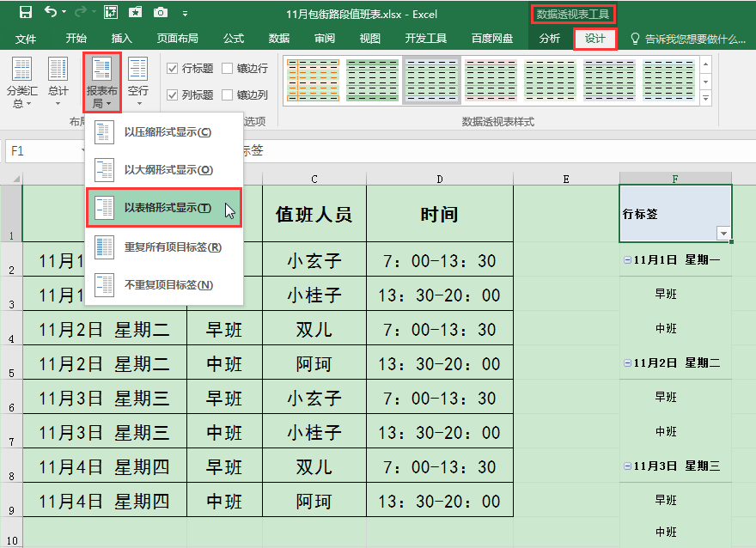The image size is (756, 548).
Task: Switch to the 分析 tab
Action: [549, 39]
